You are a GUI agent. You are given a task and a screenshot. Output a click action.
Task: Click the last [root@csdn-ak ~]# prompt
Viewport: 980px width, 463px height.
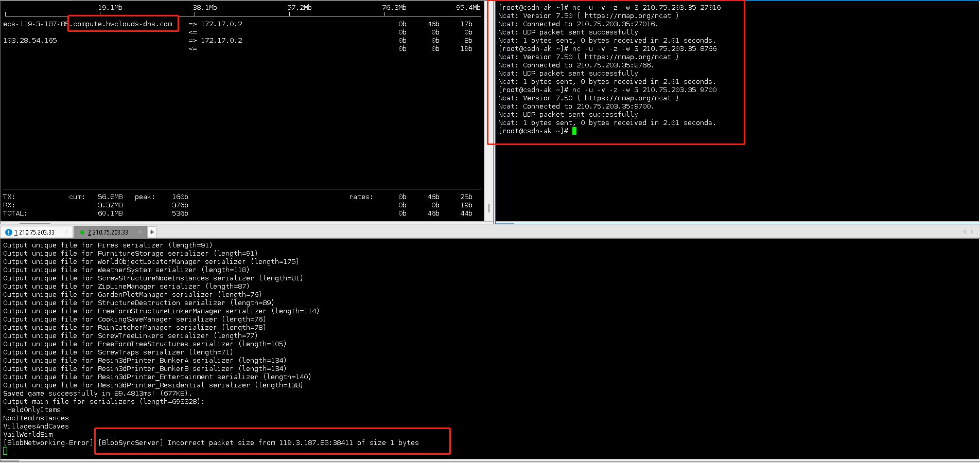click(533, 131)
